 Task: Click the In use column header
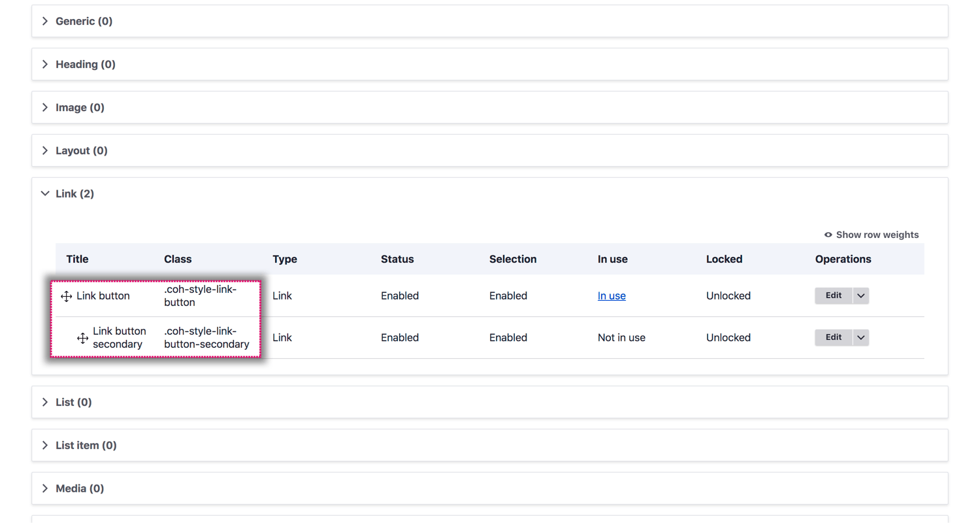coord(613,259)
